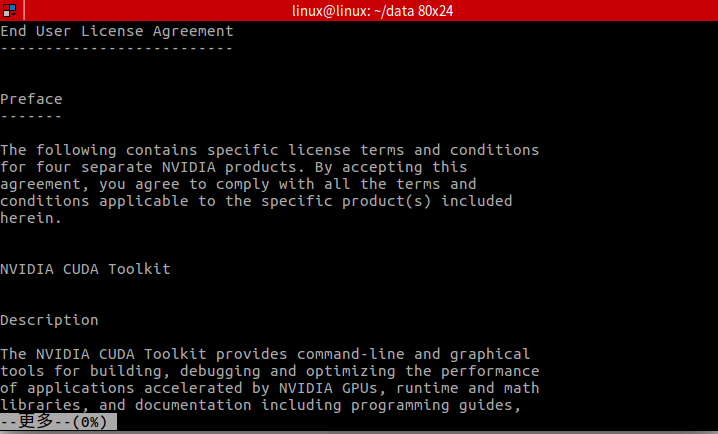The width and height of the screenshot is (718, 434).
Task: Click the '--更多--(0%)' pager prompt
Action: 57,422
